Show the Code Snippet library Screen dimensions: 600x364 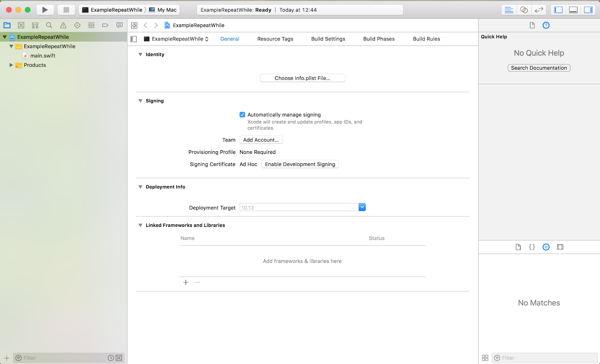click(532, 247)
